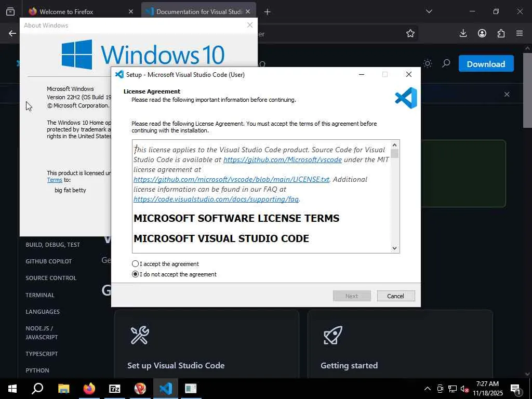Open the code.visualstudio.com FAQ link
532x399 pixels.
click(x=216, y=199)
